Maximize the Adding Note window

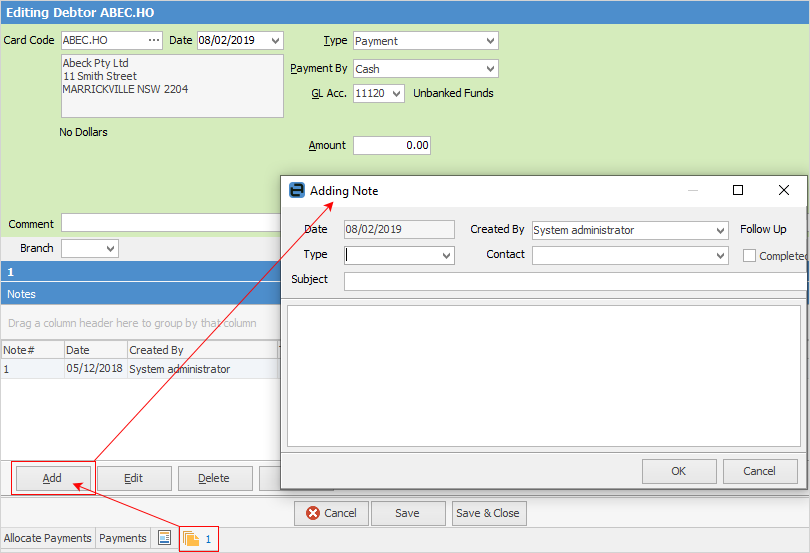coord(738,190)
